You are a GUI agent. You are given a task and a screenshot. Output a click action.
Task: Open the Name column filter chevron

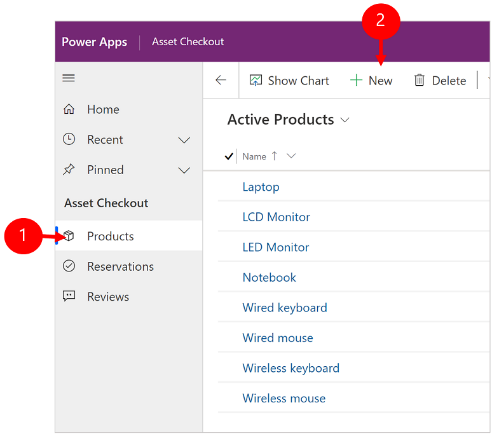tap(291, 156)
